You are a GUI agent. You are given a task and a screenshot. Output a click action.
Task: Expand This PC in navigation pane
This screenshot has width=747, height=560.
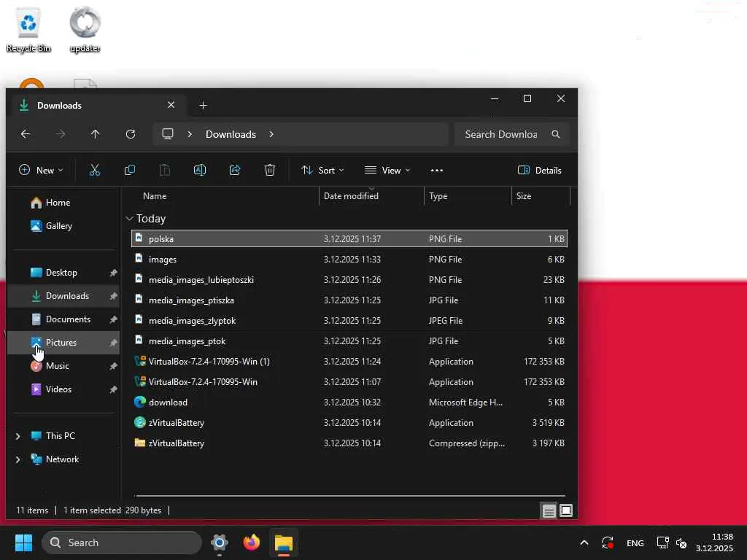pyautogui.click(x=18, y=436)
